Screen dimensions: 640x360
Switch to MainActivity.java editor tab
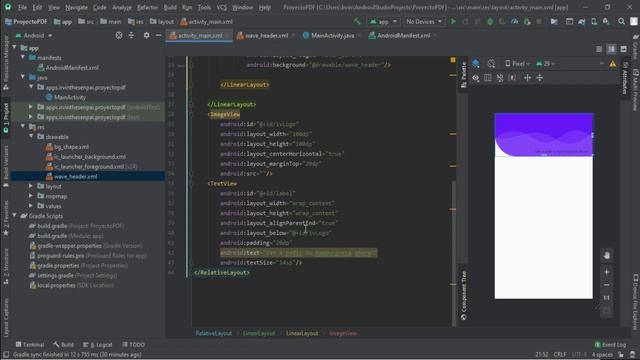(x=332, y=36)
